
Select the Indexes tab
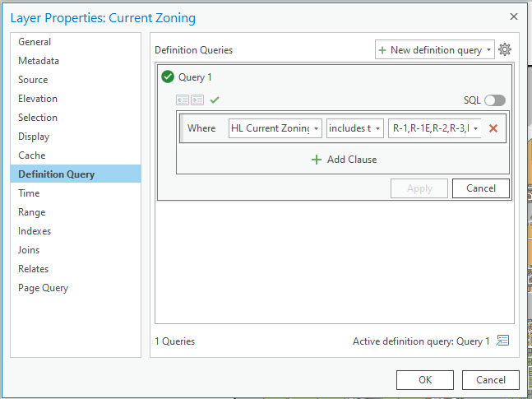pyautogui.click(x=76, y=231)
